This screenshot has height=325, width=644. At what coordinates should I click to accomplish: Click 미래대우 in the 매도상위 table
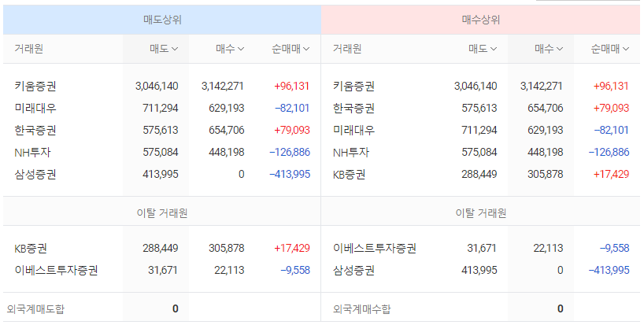[35, 109]
